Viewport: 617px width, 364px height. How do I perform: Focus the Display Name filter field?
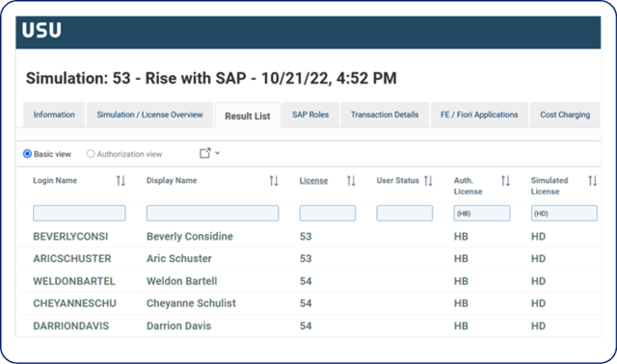coord(212,213)
